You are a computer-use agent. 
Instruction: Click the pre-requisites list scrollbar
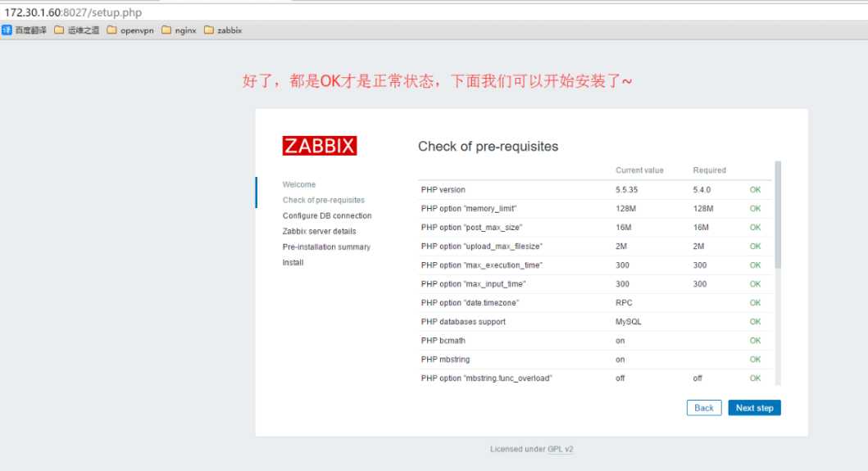pyautogui.click(x=778, y=215)
